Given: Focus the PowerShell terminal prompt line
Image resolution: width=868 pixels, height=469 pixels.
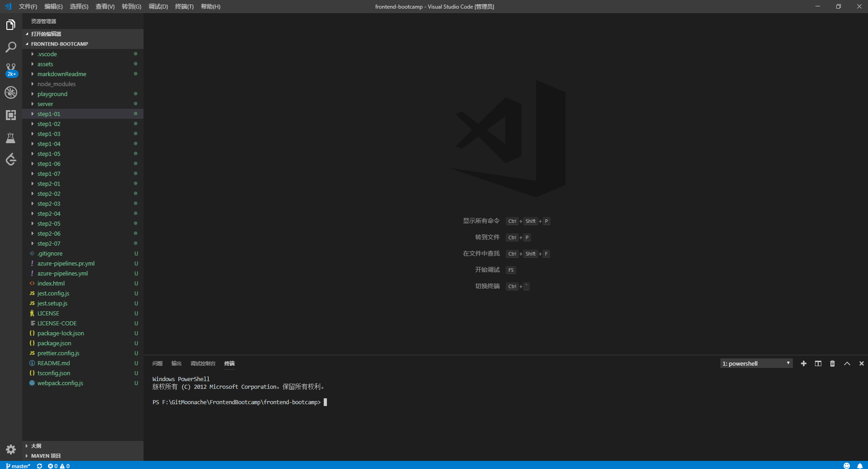Looking at the screenshot, I should [240, 402].
